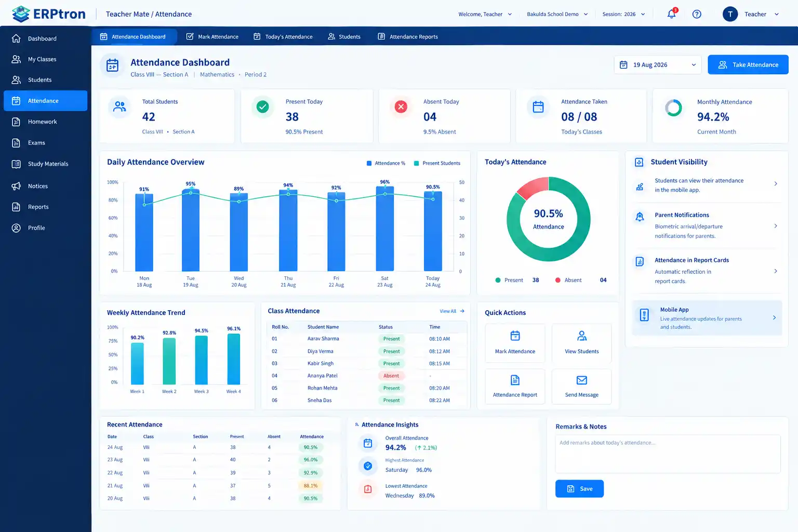Click the Take Attendance button

click(x=748, y=65)
